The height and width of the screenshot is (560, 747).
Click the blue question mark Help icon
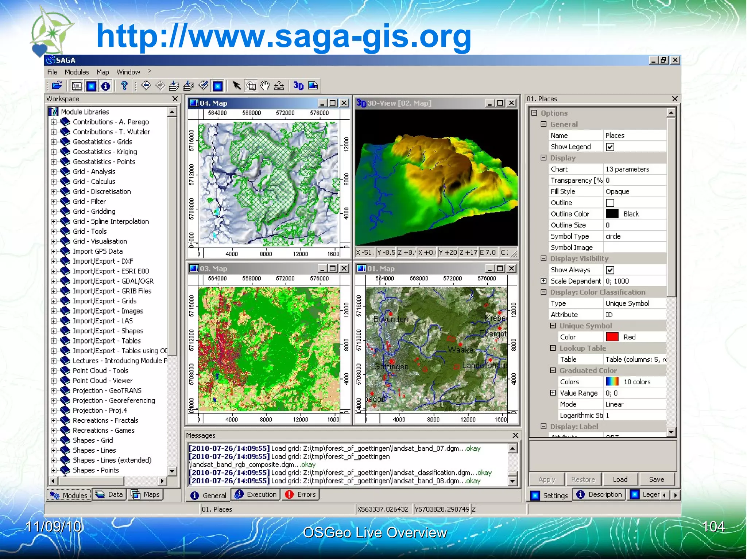click(x=124, y=86)
